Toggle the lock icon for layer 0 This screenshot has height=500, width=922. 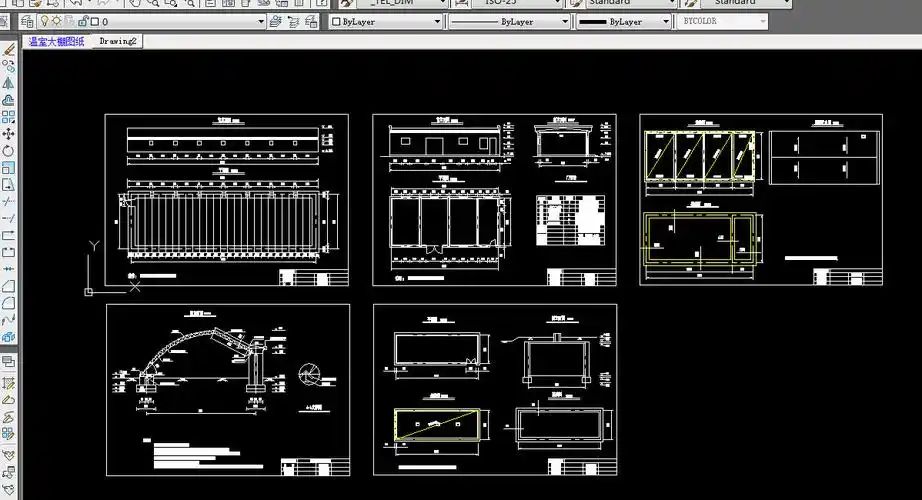coord(82,21)
